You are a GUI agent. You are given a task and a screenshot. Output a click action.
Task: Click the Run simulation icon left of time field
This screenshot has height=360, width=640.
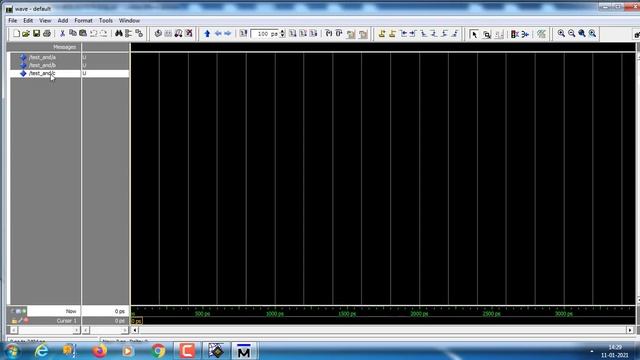point(243,33)
